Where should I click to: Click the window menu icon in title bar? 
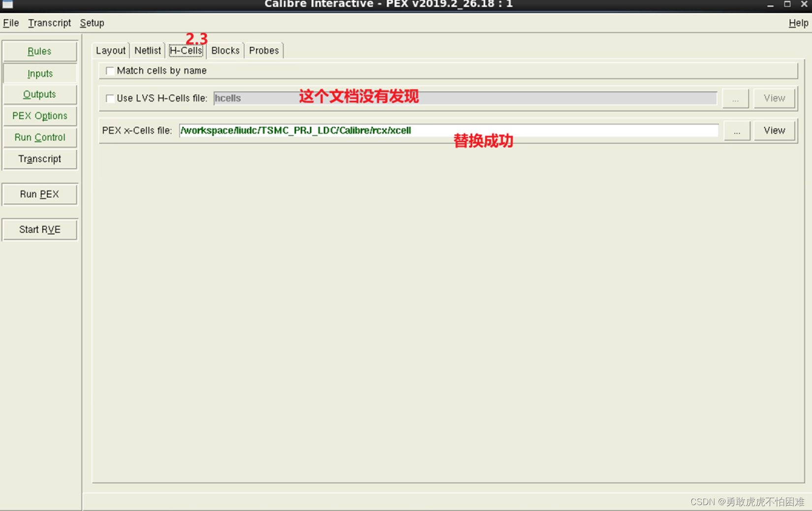tap(7, 4)
